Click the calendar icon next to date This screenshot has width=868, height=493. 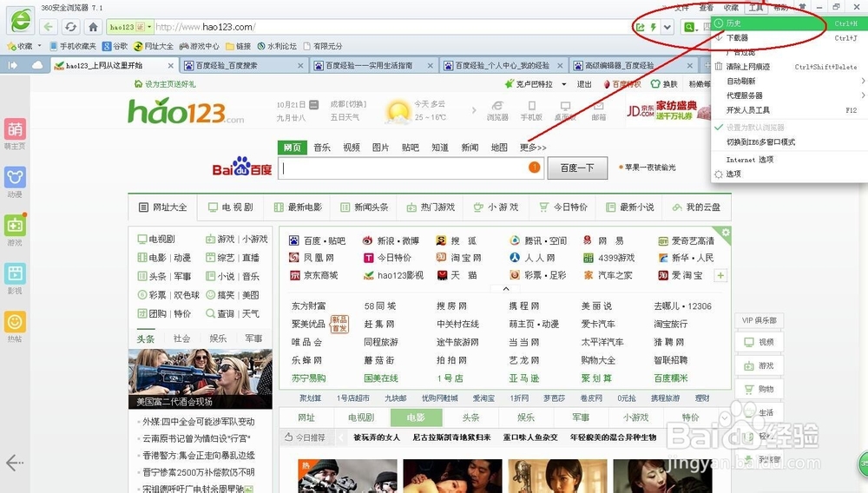(x=314, y=104)
